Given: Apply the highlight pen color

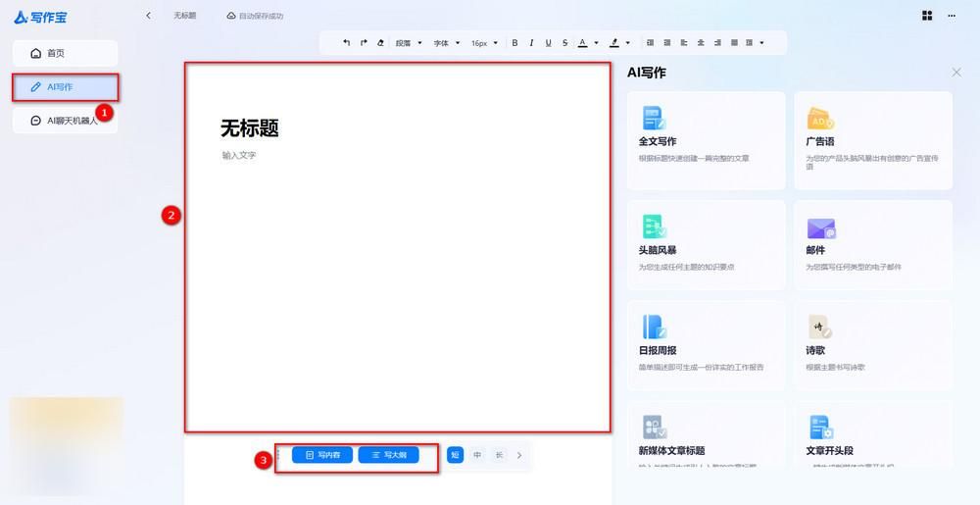Looking at the screenshot, I should (x=614, y=42).
